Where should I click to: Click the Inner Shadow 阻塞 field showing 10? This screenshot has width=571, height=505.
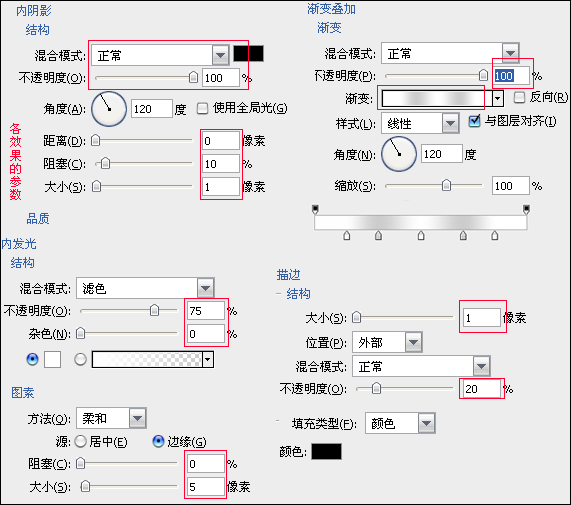coord(221,164)
